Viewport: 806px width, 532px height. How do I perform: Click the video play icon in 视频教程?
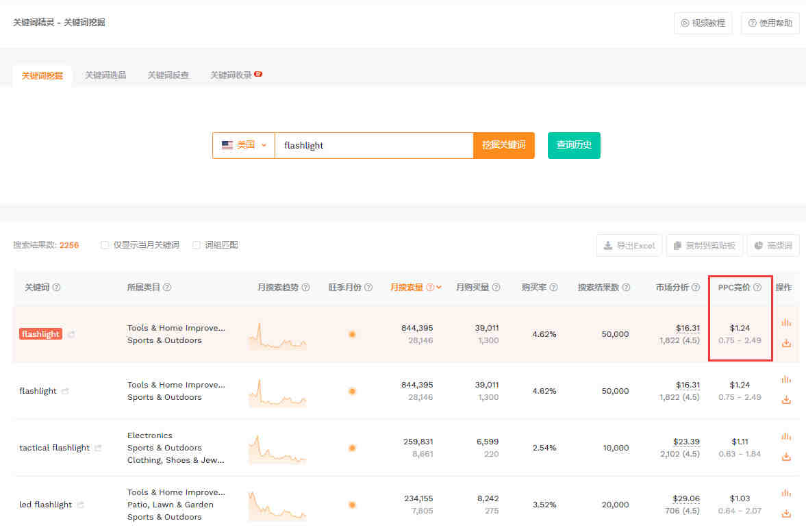click(x=685, y=23)
